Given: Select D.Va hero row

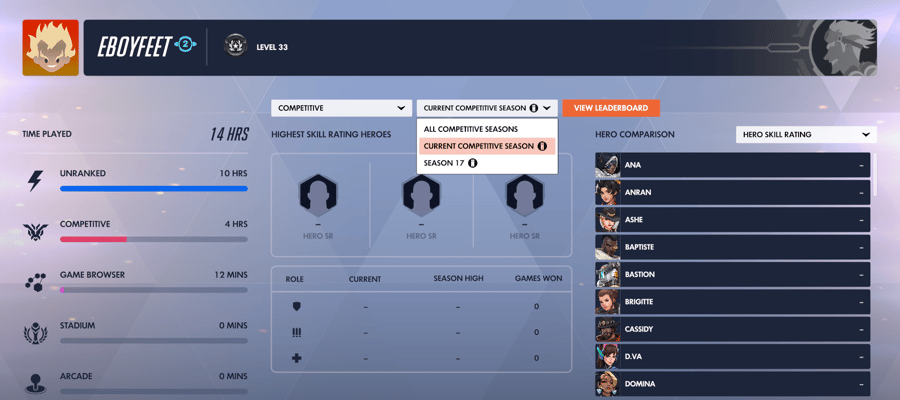Looking at the screenshot, I should coord(732,356).
